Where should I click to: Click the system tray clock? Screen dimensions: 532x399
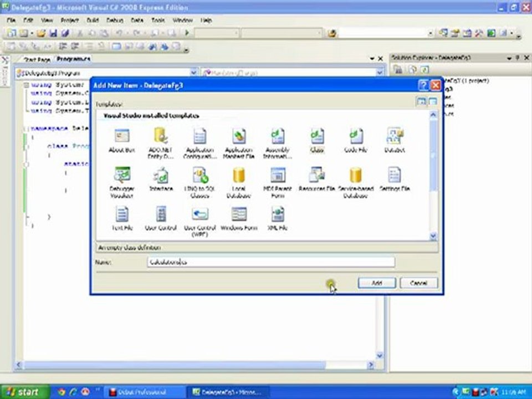513,392
